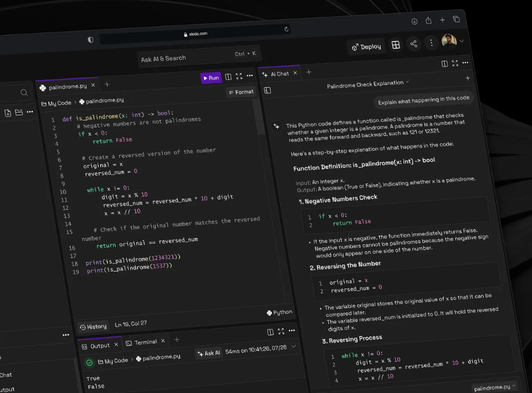Change the Python language selector
Image resolution: width=532 pixels, height=393 pixels.
(279, 313)
